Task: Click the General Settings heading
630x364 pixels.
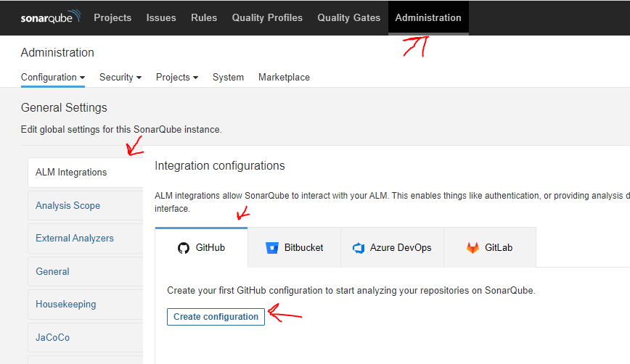Action: click(x=64, y=107)
